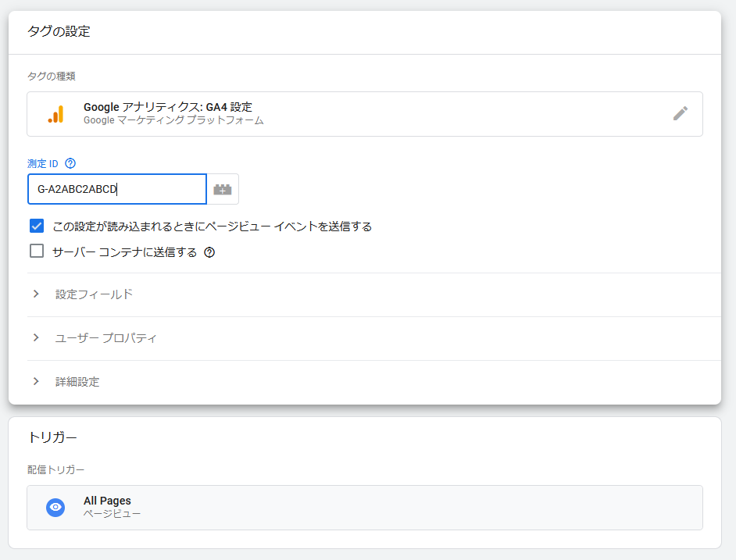This screenshot has width=736, height=560.
Task: Click help icon next to 測定 ID
Action: click(x=70, y=163)
